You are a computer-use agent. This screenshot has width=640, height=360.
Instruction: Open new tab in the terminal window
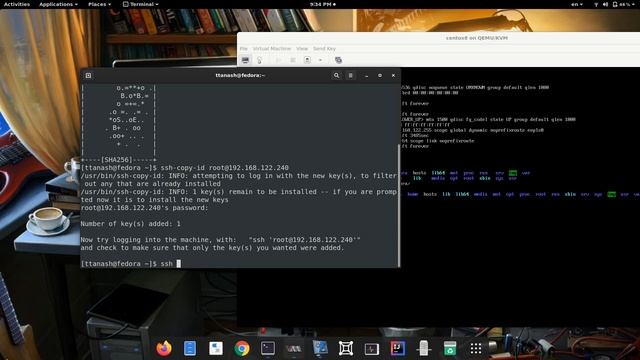tap(88, 76)
